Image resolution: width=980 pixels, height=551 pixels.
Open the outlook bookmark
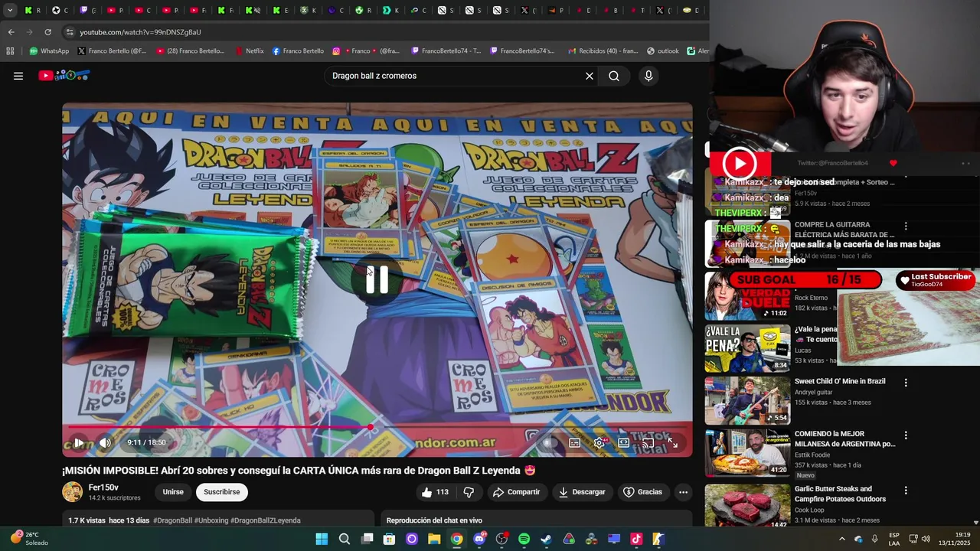tap(663, 51)
